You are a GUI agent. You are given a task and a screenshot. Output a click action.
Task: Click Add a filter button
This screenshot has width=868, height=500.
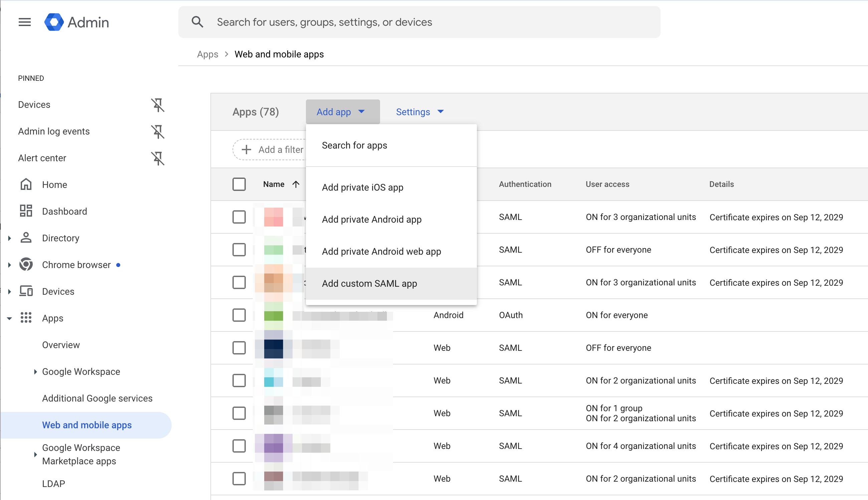click(x=272, y=150)
